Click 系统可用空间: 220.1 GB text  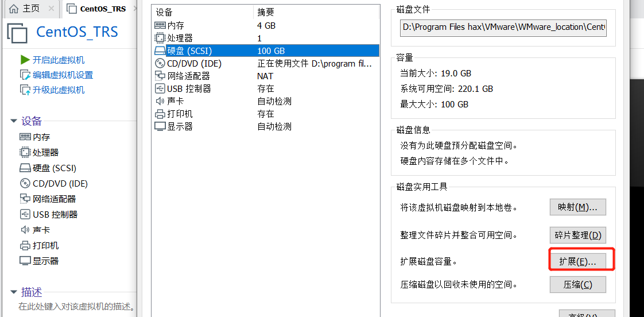coord(447,89)
